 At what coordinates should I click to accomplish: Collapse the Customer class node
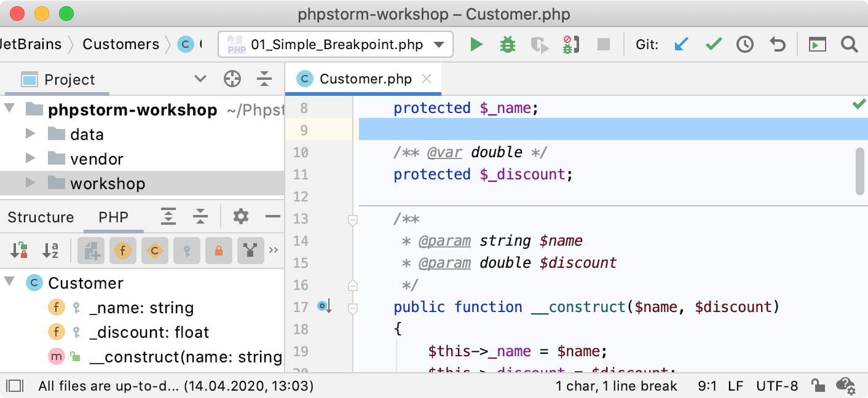pyautogui.click(x=9, y=283)
